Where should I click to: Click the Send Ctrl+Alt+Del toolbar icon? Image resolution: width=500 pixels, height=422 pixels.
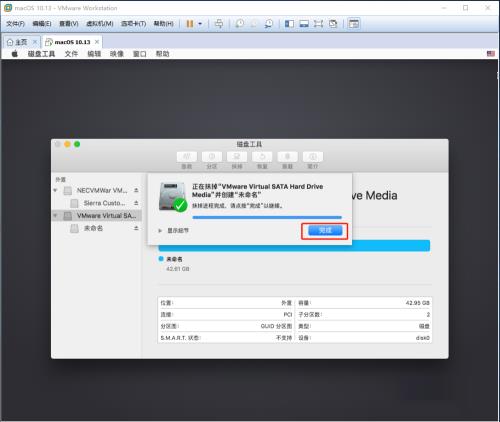point(219,24)
